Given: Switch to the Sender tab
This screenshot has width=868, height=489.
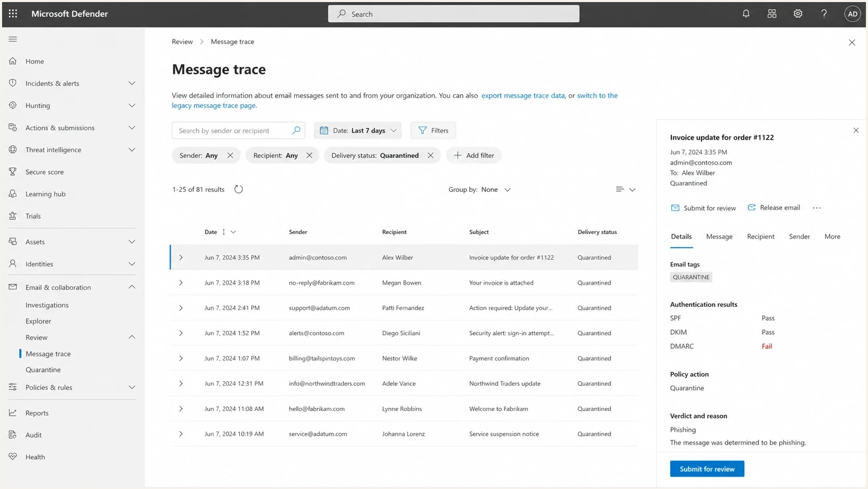Looking at the screenshot, I should point(799,236).
